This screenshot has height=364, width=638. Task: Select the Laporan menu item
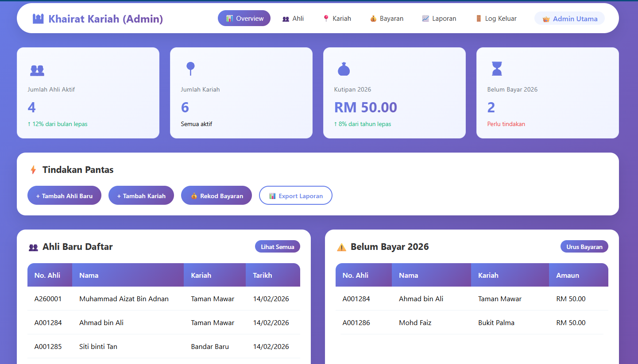click(439, 18)
